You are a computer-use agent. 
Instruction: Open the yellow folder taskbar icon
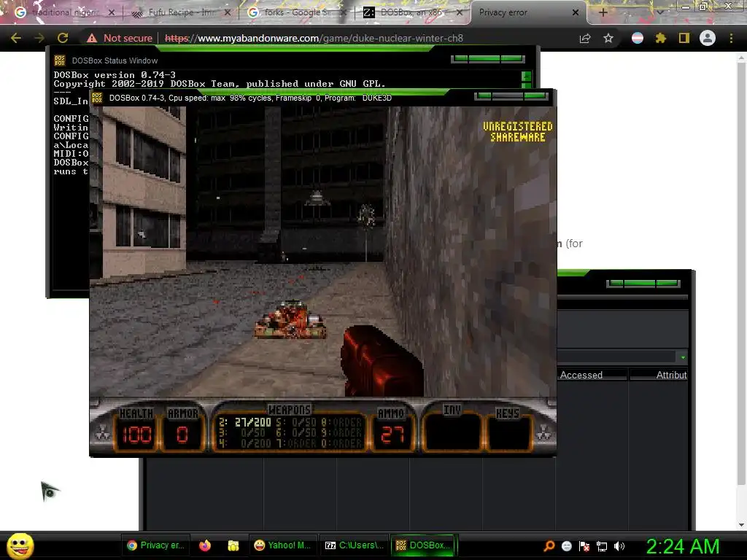click(x=233, y=545)
